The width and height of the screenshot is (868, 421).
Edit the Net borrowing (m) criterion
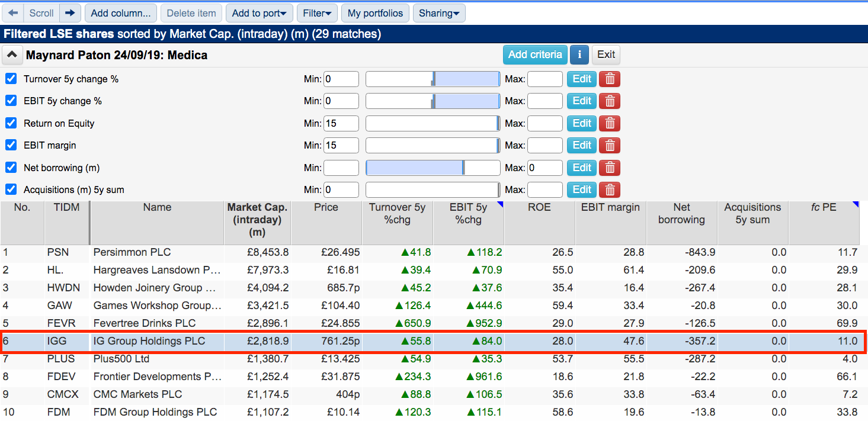point(582,168)
